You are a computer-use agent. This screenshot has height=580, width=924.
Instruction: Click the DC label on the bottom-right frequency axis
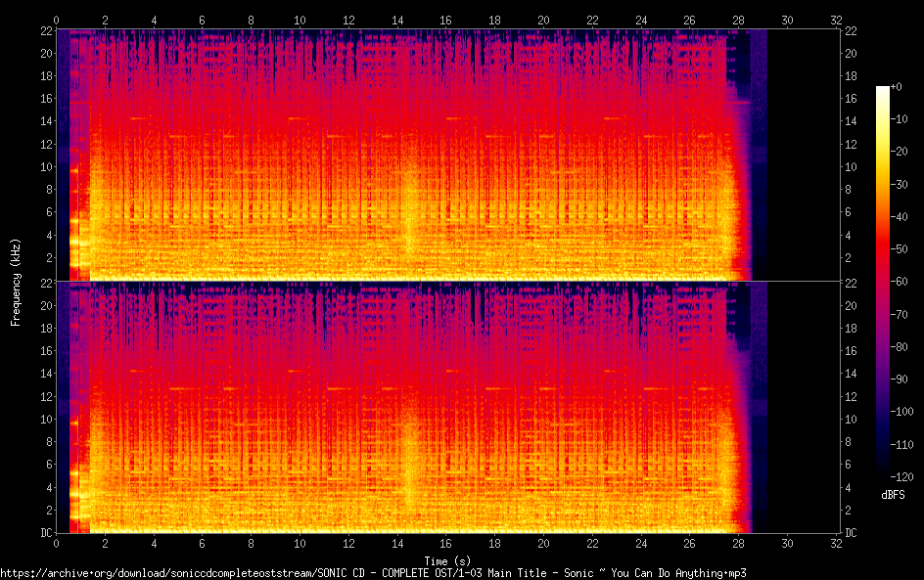click(x=851, y=533)
